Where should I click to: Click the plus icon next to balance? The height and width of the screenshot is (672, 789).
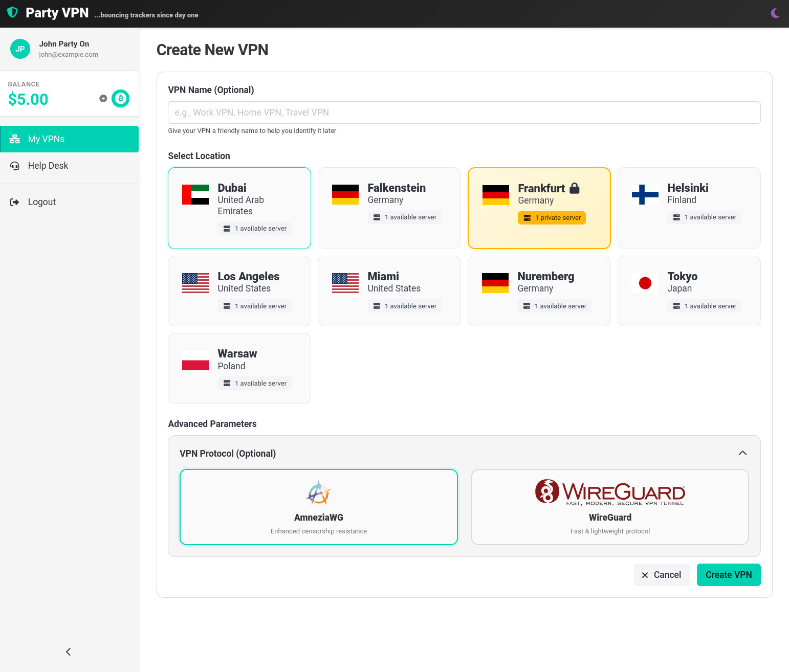[x=103, y=99]
